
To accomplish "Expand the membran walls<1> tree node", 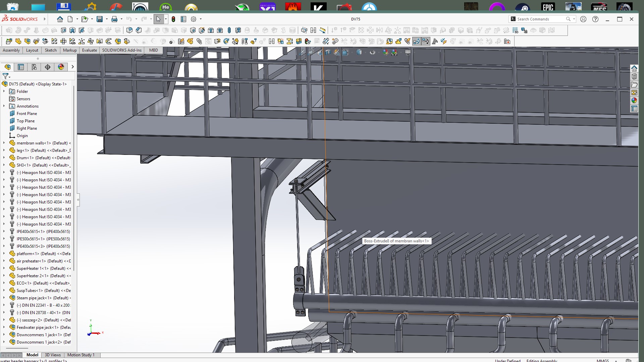I will click(4, 143).
